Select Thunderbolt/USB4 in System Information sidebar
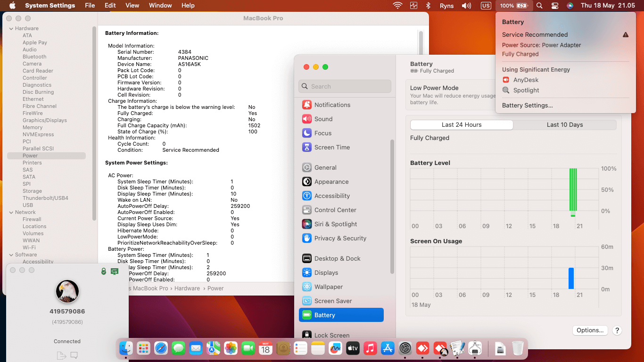Viewport: 644px width, 362px height. pos(45,198)
